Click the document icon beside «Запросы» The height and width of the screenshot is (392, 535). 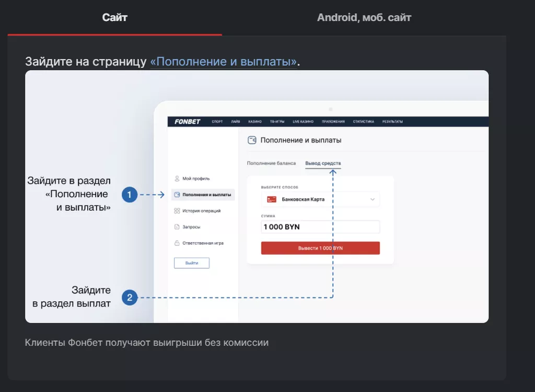[177, 227]
